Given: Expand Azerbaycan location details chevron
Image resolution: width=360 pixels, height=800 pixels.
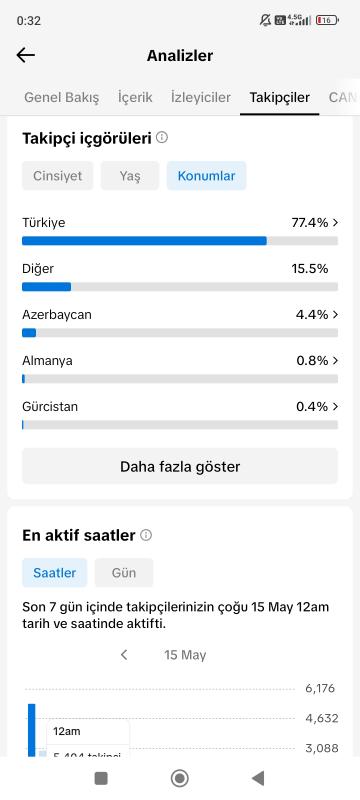Looking at the screenshot, I should coord(335,314).
